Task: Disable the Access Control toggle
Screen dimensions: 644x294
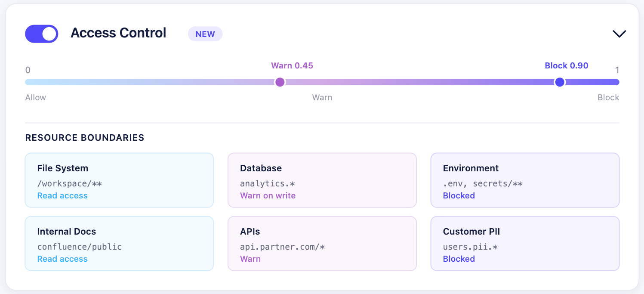Action: [41, 34]
